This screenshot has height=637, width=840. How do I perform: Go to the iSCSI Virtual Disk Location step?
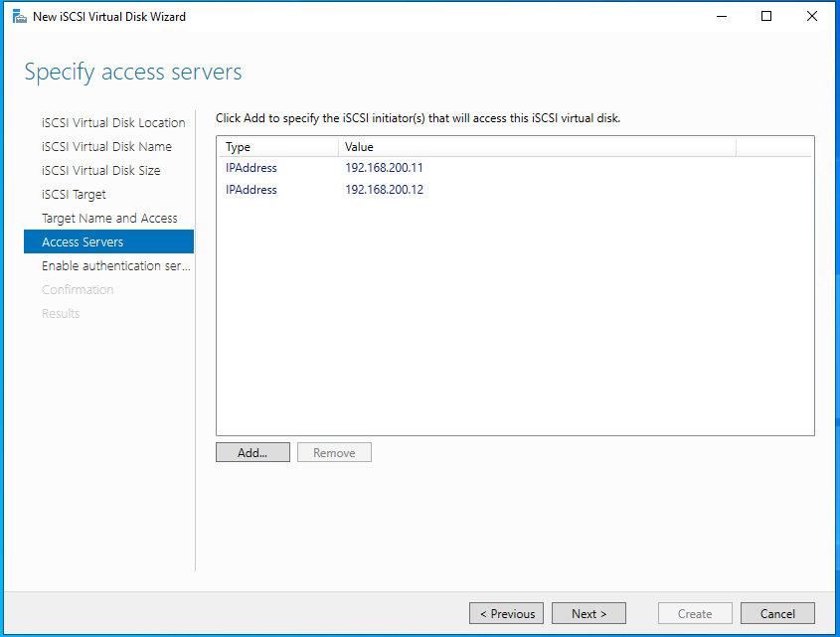pos(113,122)
